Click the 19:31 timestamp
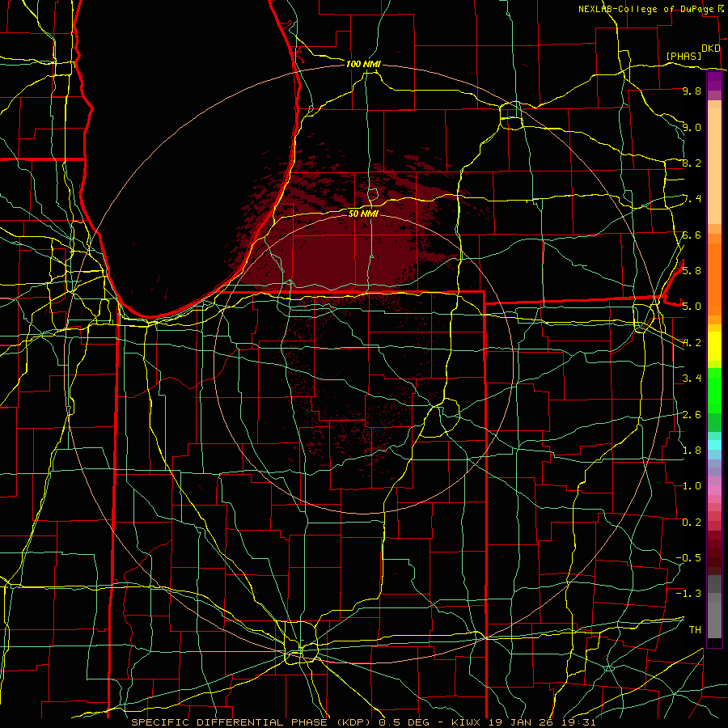Image resolution: width=728 pixels, height=728 pixels. point(578,722)
